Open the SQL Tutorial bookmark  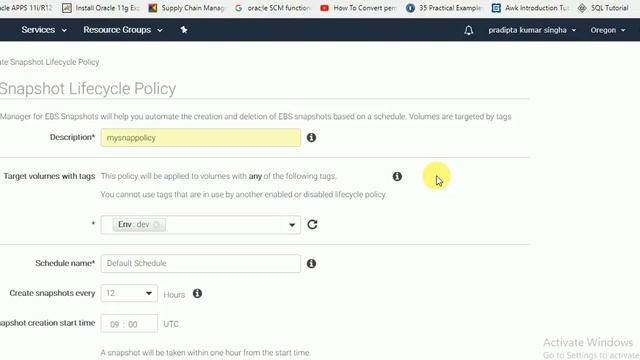click(x=603, y=8)
